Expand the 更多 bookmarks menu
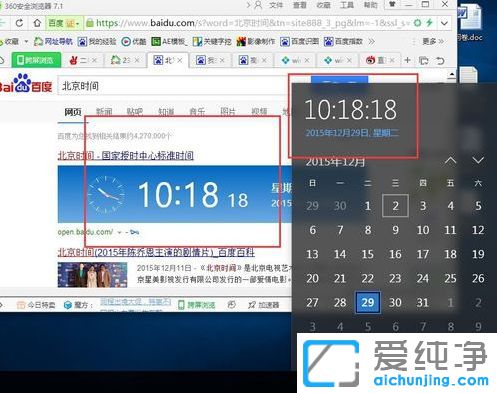 (433, 41)
